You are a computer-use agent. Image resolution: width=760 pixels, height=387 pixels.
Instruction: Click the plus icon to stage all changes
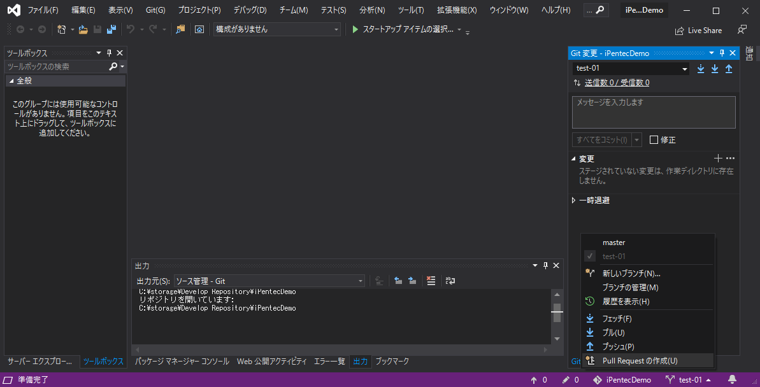point(718,158)
